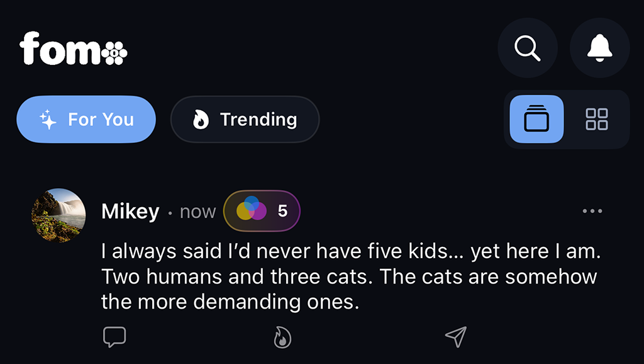Comment on Mikey's post using speech bubble
The image size is (644, 364).
pos(114,337)
